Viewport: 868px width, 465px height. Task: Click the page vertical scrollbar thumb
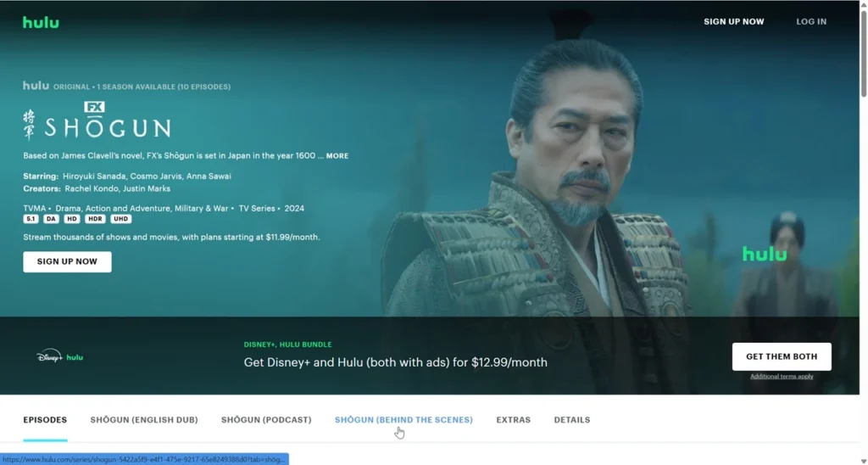tap(864, 53)
